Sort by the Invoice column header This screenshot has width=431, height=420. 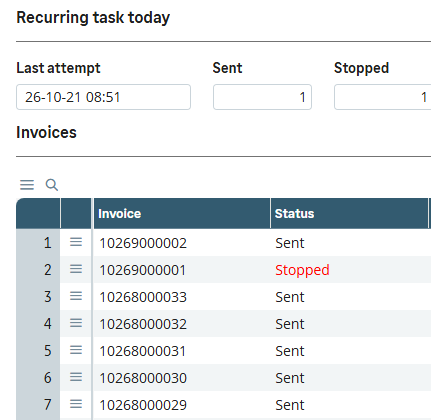pyautogui.click(x=182, y=213)
